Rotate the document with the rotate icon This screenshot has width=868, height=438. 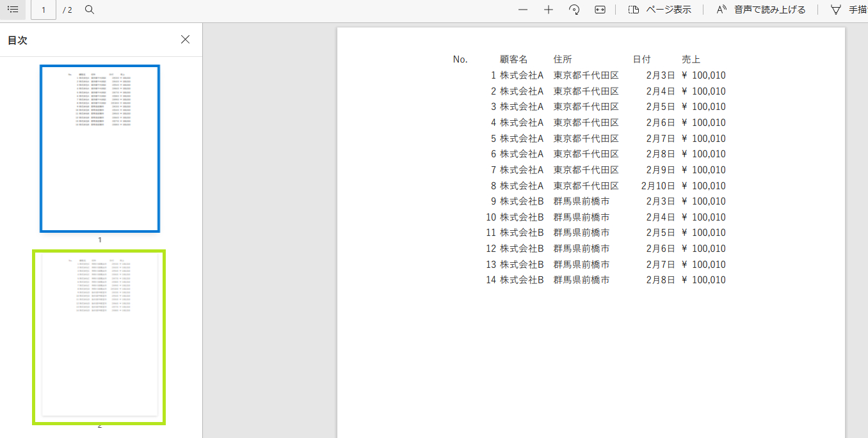click(574, 10)
